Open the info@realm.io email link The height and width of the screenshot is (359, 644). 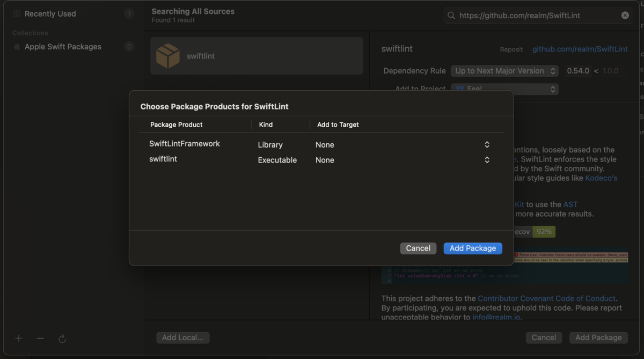point(495,317)
